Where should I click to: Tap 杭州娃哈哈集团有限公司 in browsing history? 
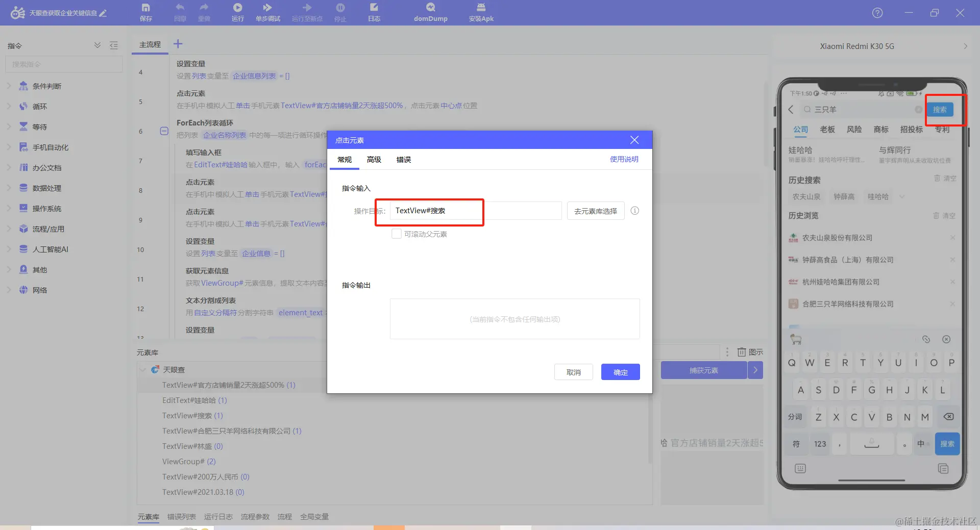coord(841,282)
